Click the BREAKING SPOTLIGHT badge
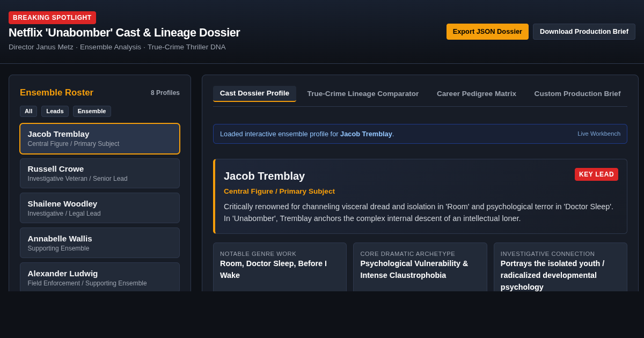Screen dimensions: 644x338 click(52, 18)
